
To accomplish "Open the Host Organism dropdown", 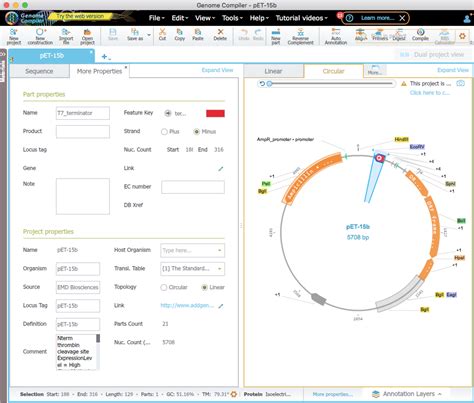I will click(192, 250).
